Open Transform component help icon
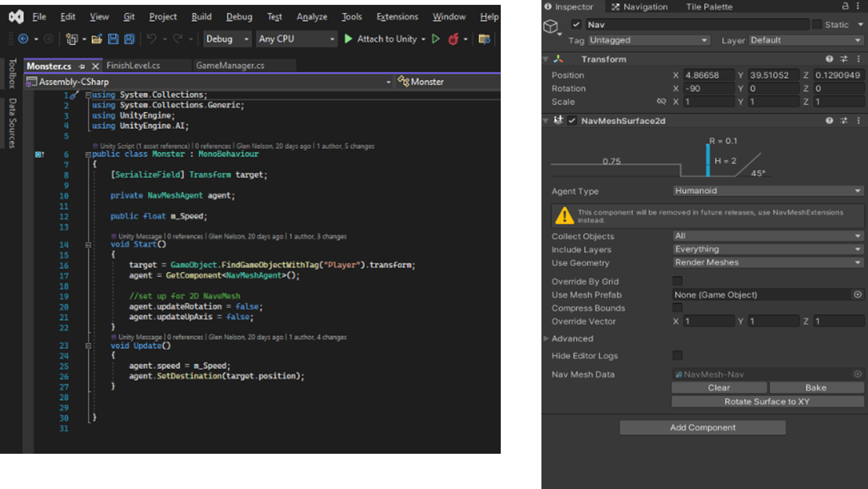Image resolution: width=868 pixels, height=489 pixels. (x=829, y=59)
